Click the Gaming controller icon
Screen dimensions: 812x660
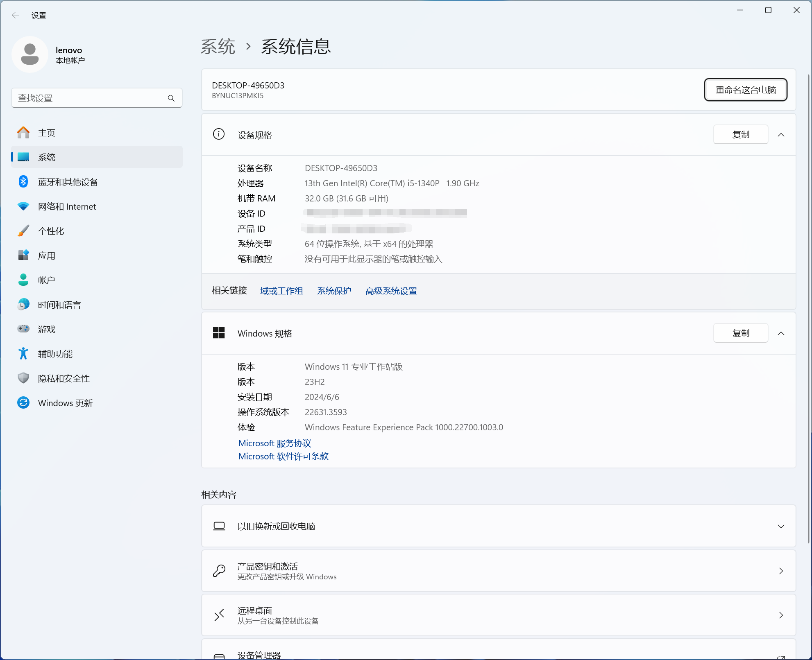[23, 329]
